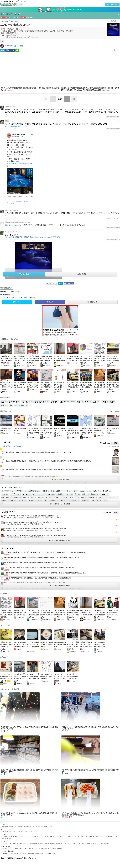The height and width of the screenshot is (868, 120).
Task: Click この続きを読む button
Action: tap(81, 274)
